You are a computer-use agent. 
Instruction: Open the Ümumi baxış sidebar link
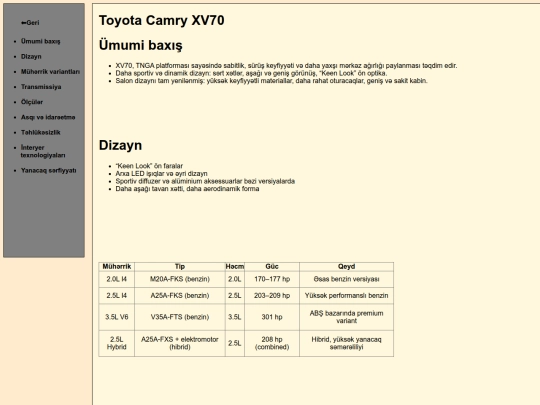coord(41,41)
